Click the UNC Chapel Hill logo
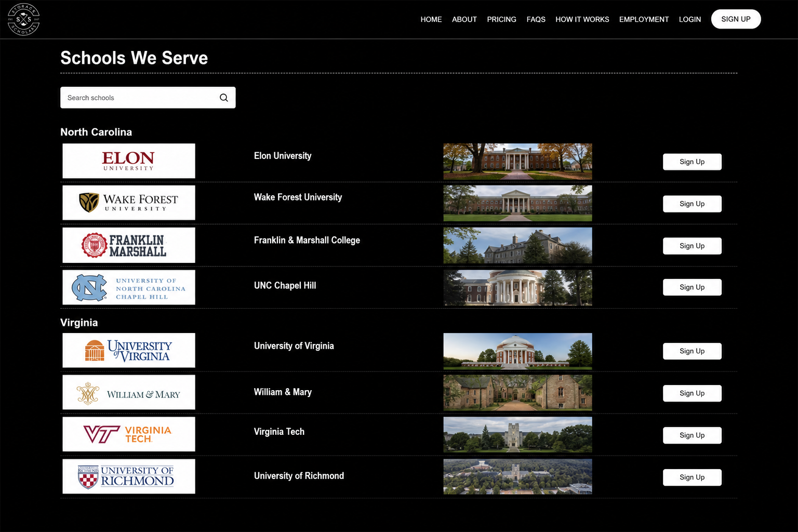The height and width of the screenshot is (532, 798). (129, 287)
